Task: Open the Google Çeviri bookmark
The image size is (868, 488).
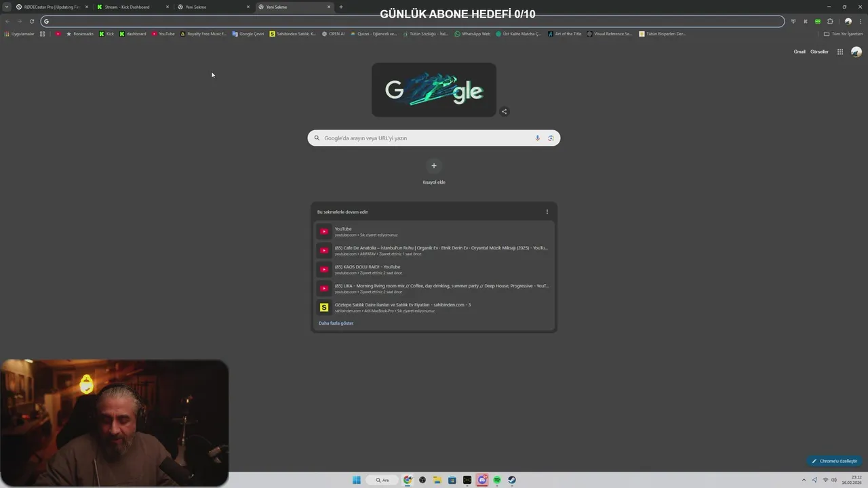Action: pyautogui.click(x=248, y=34)
